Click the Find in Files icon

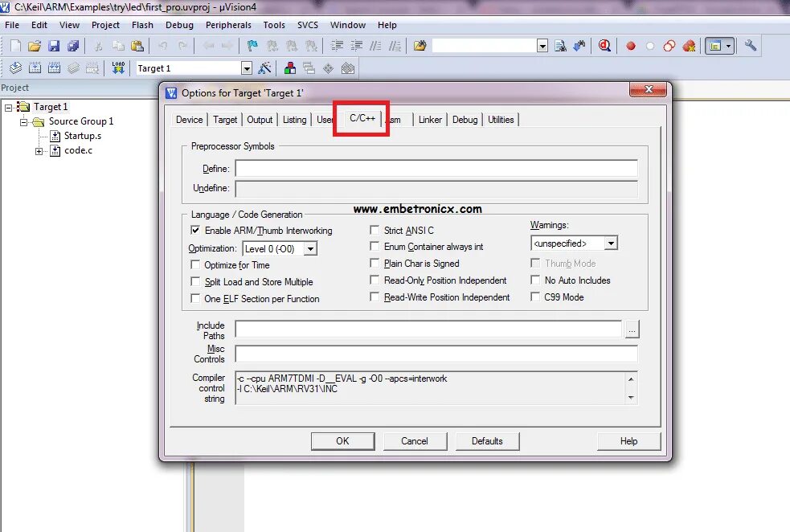click(420, 46)
